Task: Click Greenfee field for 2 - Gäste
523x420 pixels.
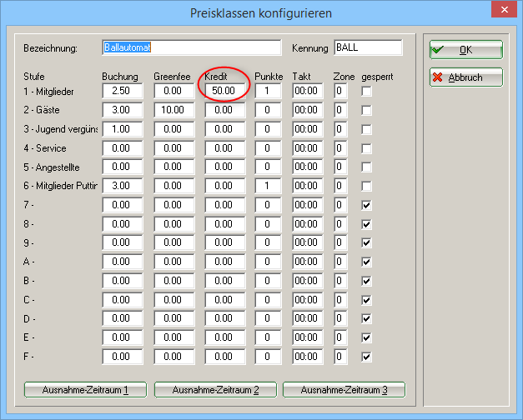Action: point(173,110)
